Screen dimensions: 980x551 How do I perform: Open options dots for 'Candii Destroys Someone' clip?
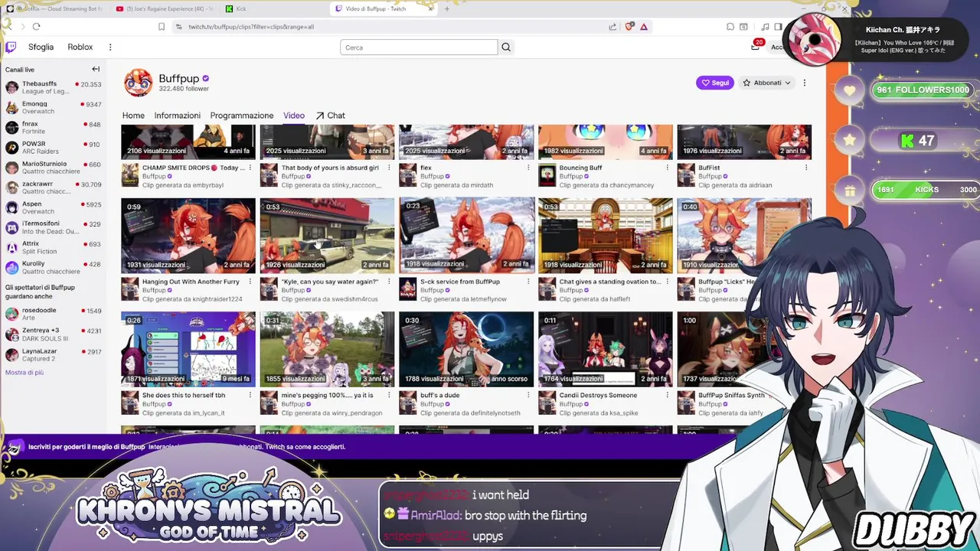tap(667, 396)
